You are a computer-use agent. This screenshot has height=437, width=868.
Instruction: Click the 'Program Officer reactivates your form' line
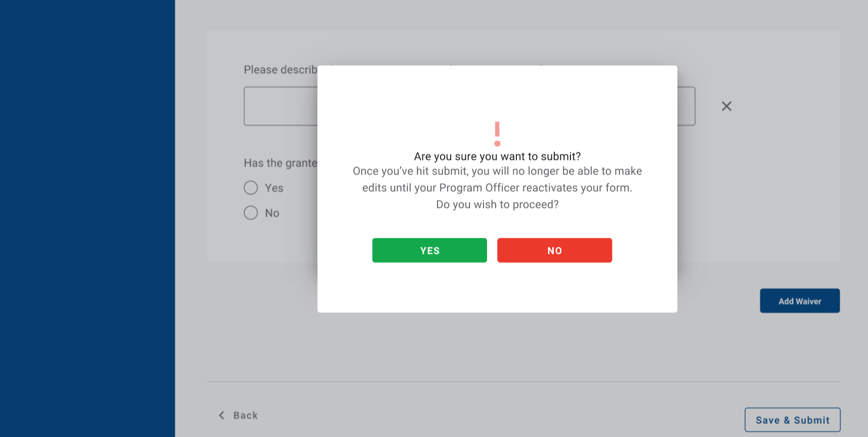pos(497,188)
